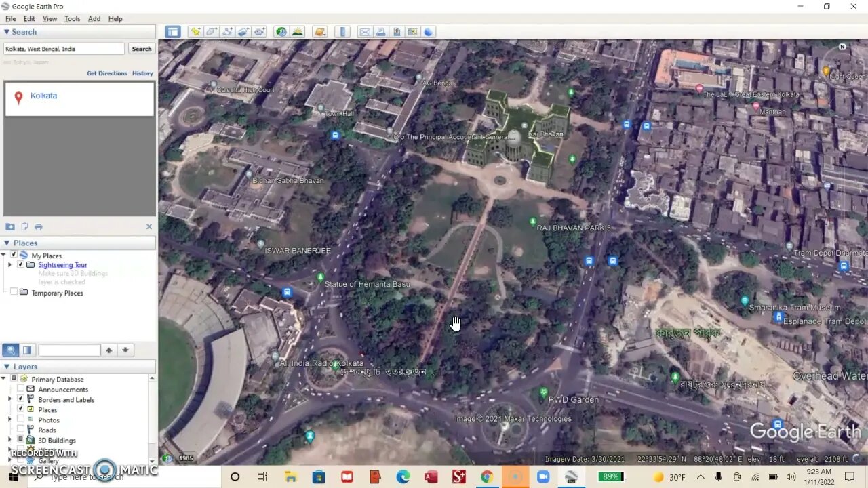The width and height of the screenshot is (868, 488).
Task: Save image from the toolbar
Action: (397, 32)
